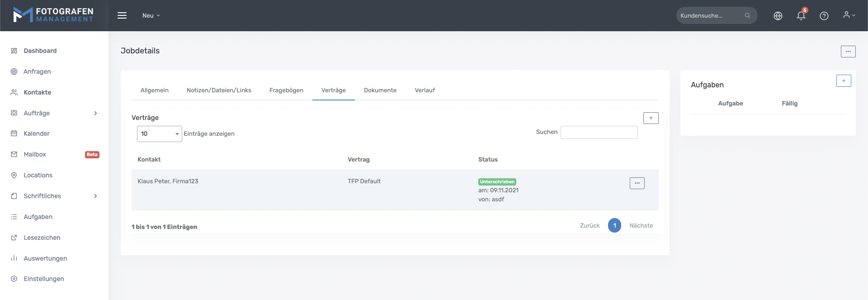868x300 pixels.
Task: Add a new task in Aufgaben panel
Action: [843, 81]
